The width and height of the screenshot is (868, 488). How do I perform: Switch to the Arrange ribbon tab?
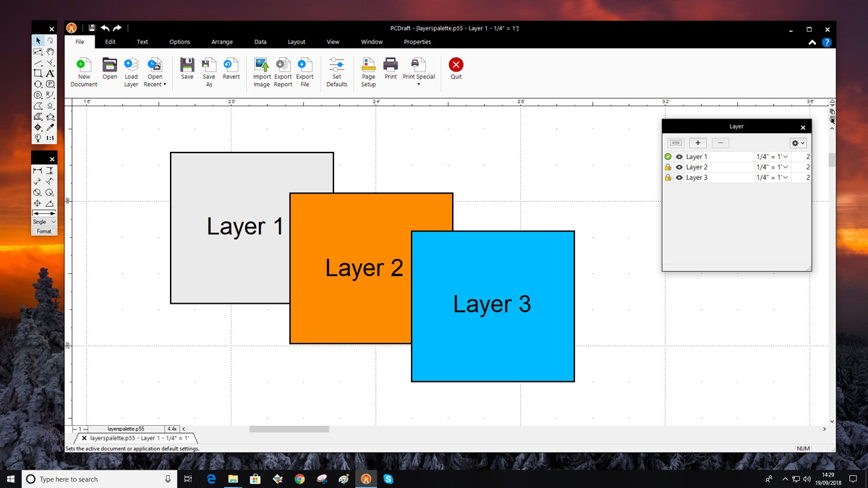click(x=222, y=42)
